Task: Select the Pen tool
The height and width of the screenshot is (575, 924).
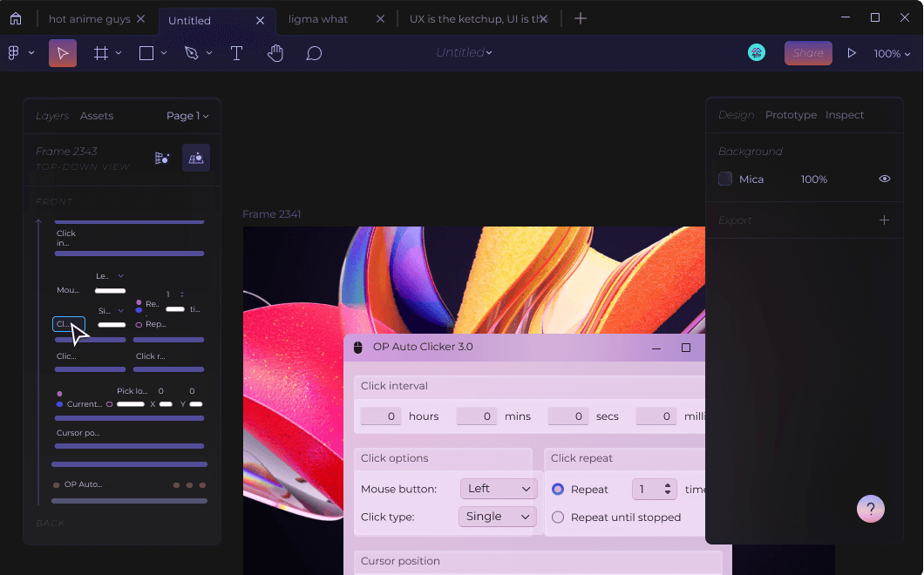Action: coord(192,53)
